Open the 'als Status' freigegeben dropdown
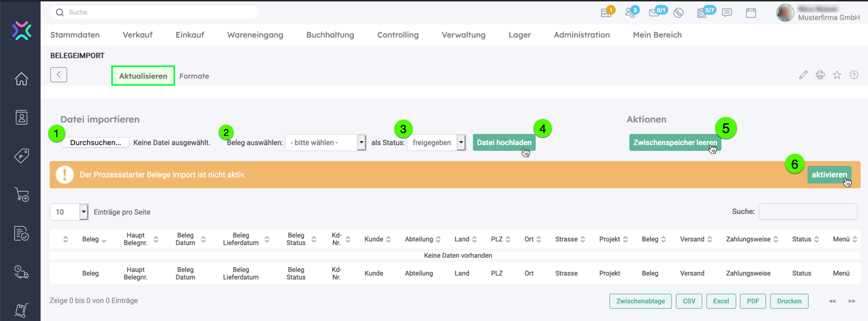This screenshot has width=868, height=321. [x=436, y=143]
